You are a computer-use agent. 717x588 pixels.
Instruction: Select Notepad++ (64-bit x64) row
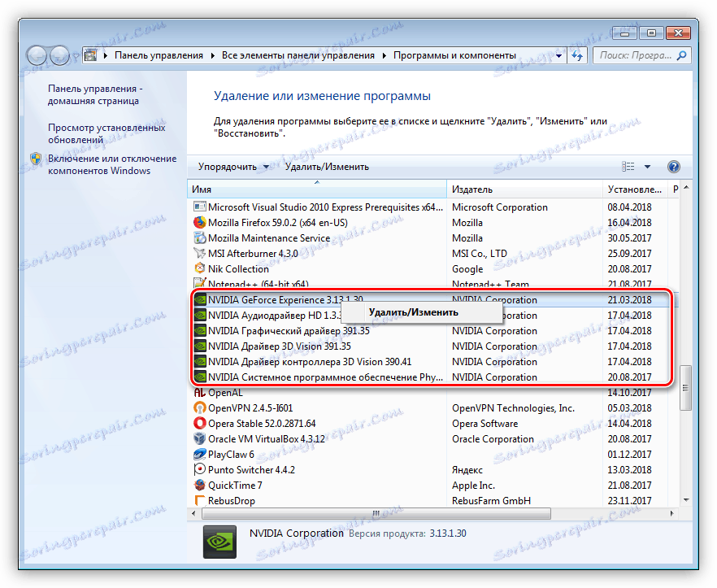(432, 284)
